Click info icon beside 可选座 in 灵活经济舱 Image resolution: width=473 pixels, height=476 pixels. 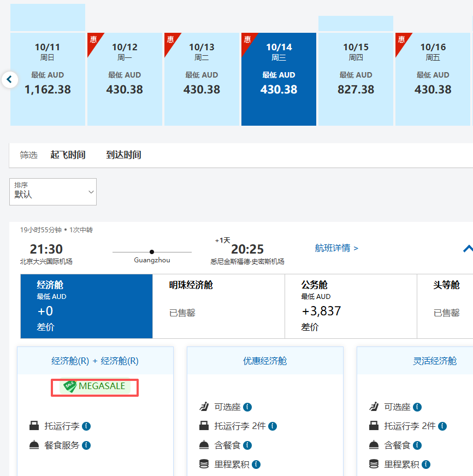click(x=417, y=407)
